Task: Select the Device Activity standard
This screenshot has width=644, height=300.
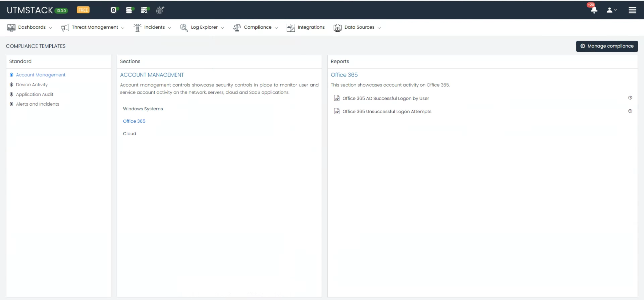Action: coord(32,85)
